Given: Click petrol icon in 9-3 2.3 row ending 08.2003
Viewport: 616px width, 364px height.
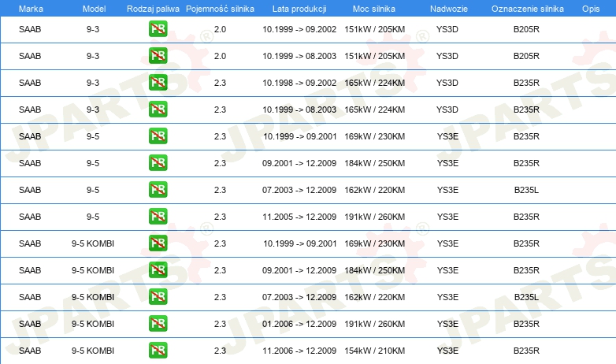Looking at the screenshot, I should coord(158,109).
